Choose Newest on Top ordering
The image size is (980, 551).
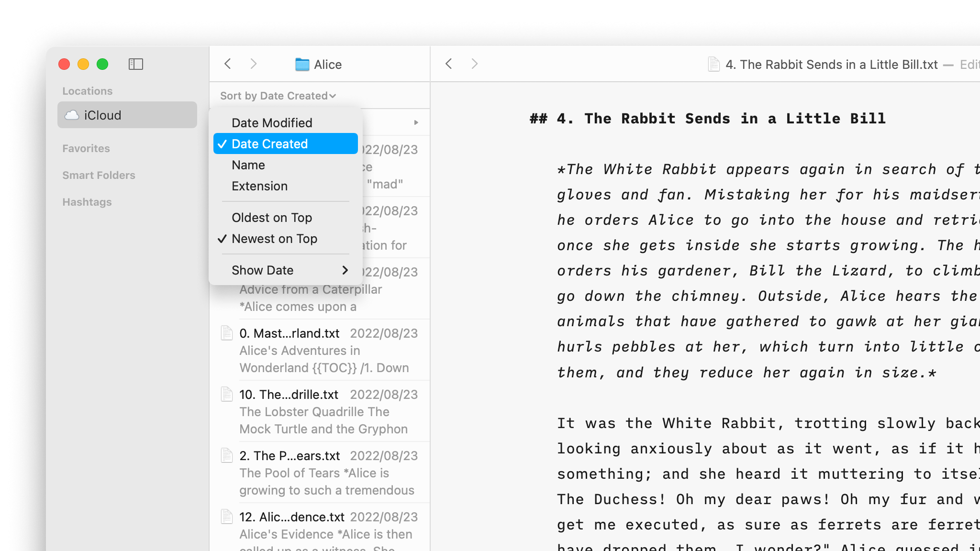[x=286, y=239]
